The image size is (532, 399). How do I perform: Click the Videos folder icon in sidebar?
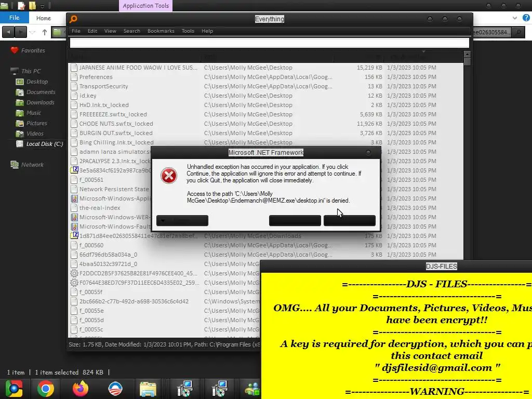click(20, 134)
